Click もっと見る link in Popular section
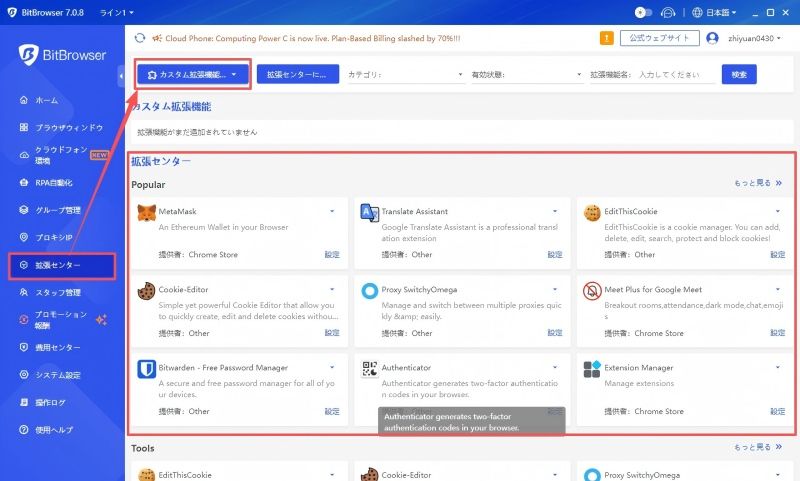800x481 pixels. pyautogui.click(x=758, y=184)
